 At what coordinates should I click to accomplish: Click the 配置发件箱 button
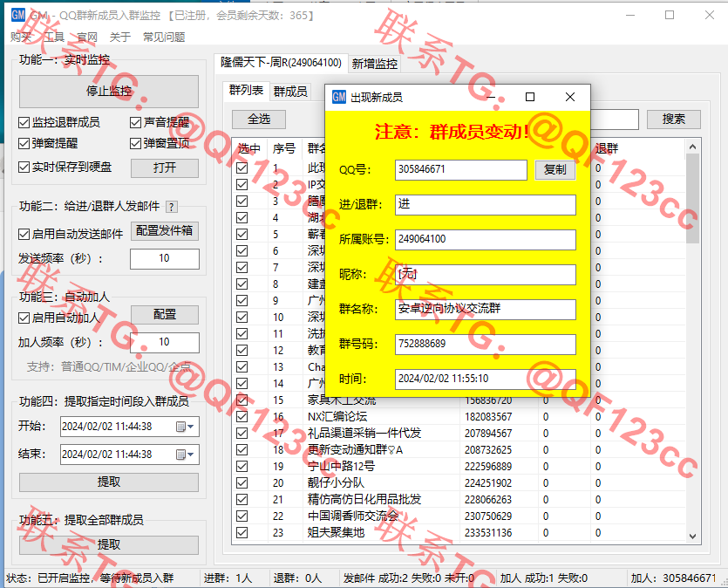click(x=165, y=231)
